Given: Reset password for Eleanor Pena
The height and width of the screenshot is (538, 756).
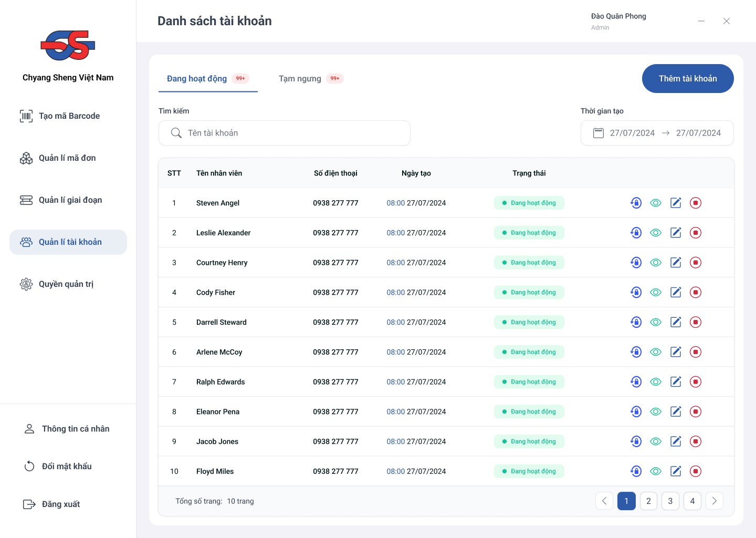Looking at the screenshot, I should 636,412.
